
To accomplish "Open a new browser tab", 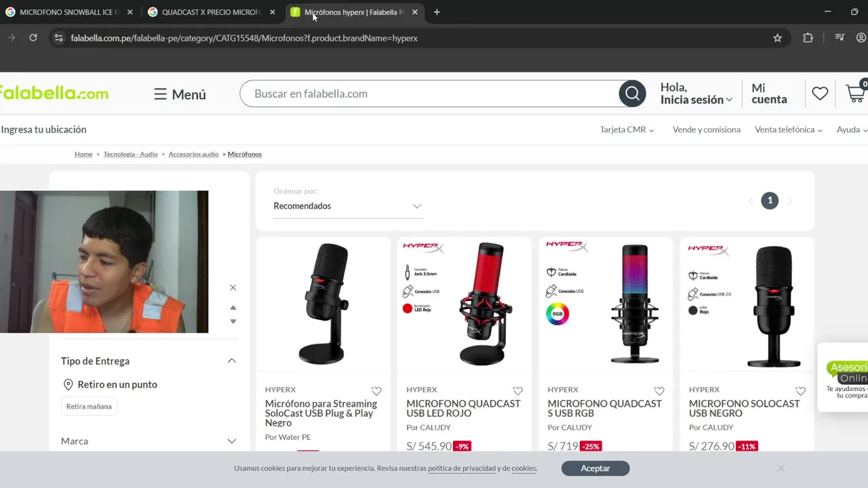I will (437, 12).
